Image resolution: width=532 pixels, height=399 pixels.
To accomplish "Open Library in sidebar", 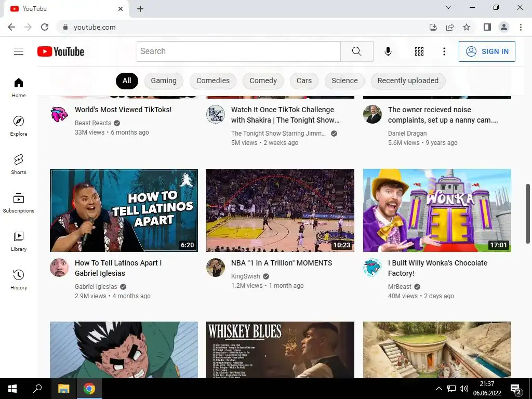I will pos(19,241).
